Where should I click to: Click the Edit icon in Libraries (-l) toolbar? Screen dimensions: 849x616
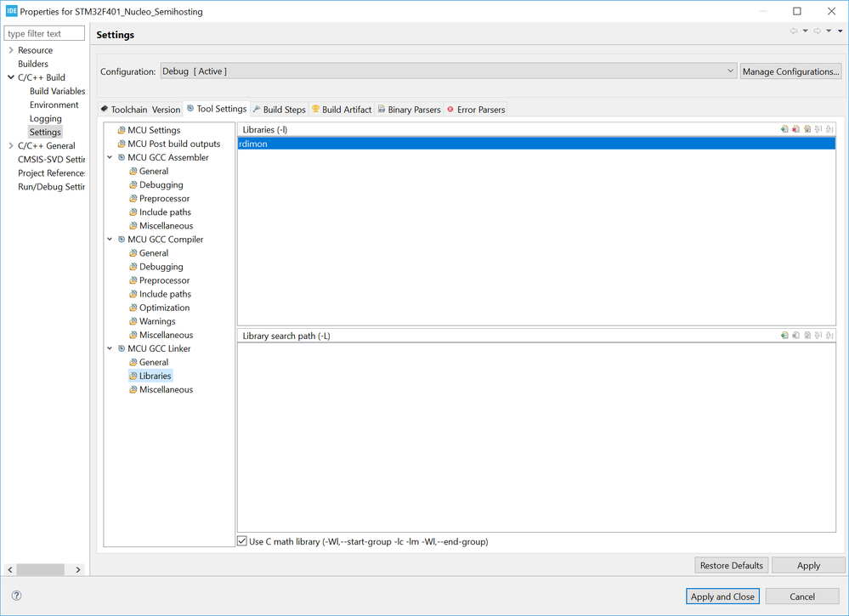(807, 130)
